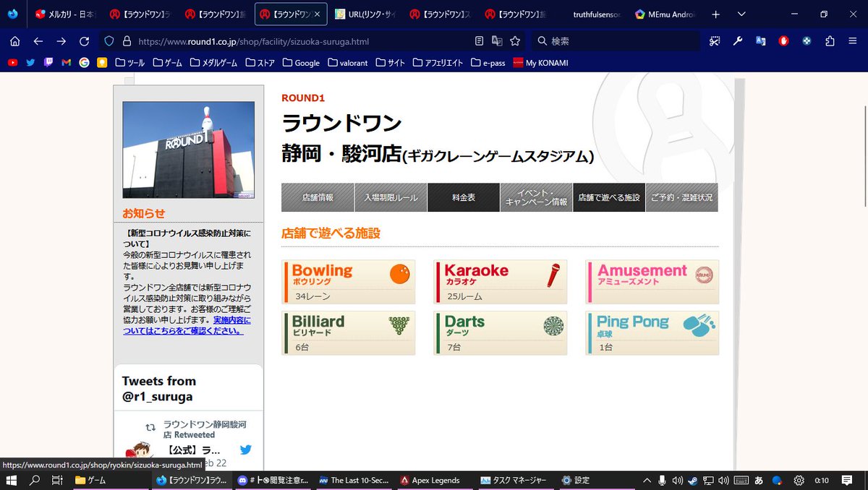This screenshot has width=868, height=490.
Task: Expand the valorant bookmark folder
Action: coord(348,63)
